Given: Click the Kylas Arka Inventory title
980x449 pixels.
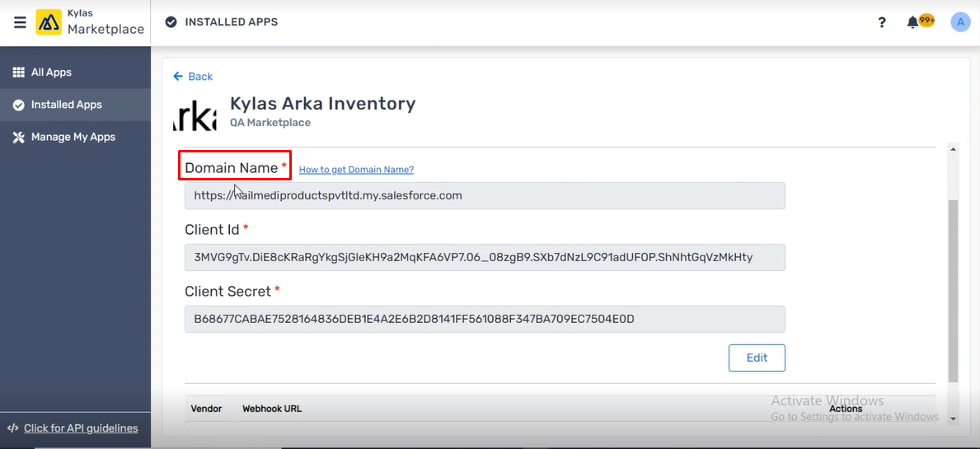Looking at the screenshot, I should pyautogui.click(x=322, y=103).
